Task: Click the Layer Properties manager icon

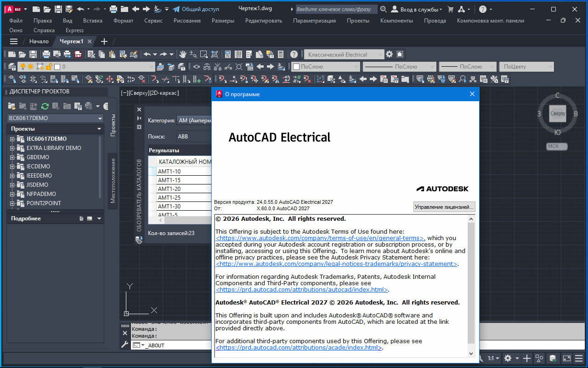Action: (x=12, y=67)
